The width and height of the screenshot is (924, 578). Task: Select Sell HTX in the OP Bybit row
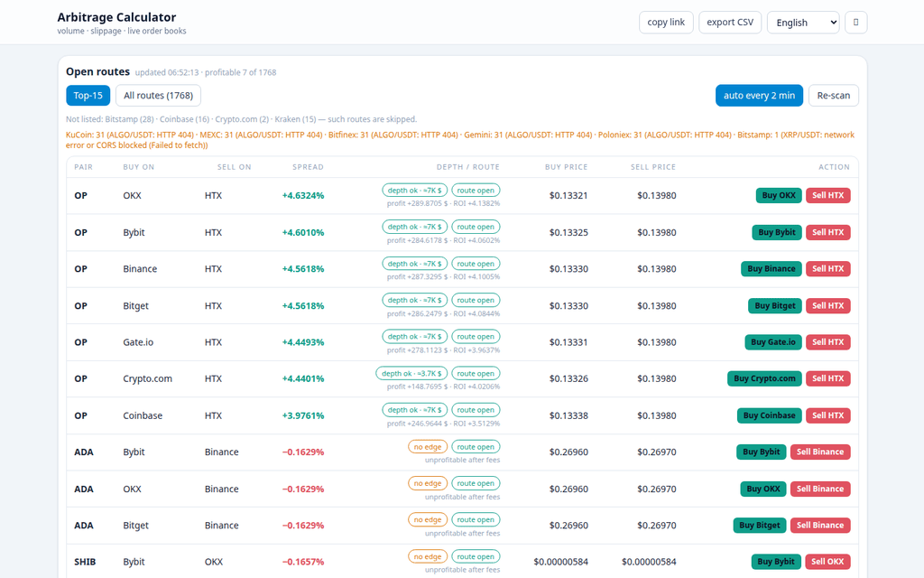point(828,232)
